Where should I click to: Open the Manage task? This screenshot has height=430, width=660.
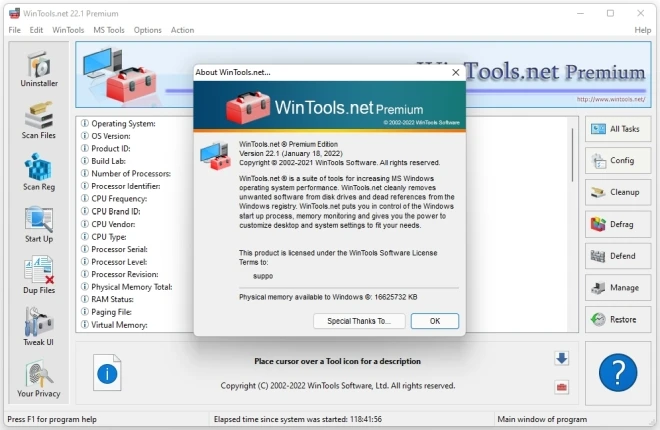617,288
